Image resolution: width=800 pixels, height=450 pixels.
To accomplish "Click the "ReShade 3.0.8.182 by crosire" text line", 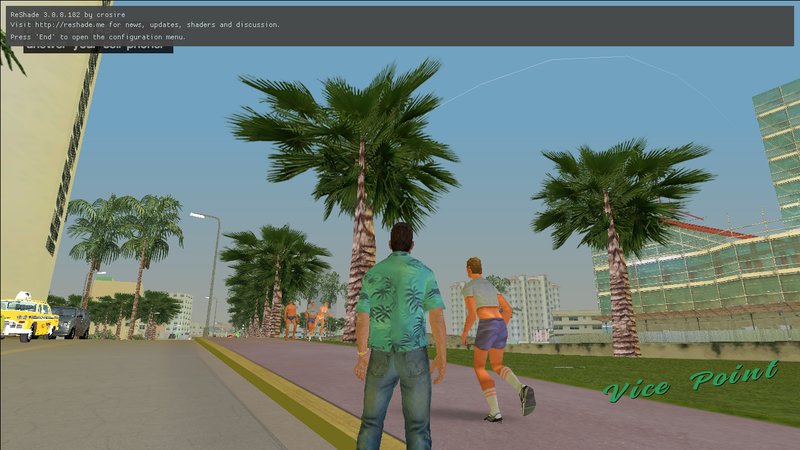I will tap(67, 15).
